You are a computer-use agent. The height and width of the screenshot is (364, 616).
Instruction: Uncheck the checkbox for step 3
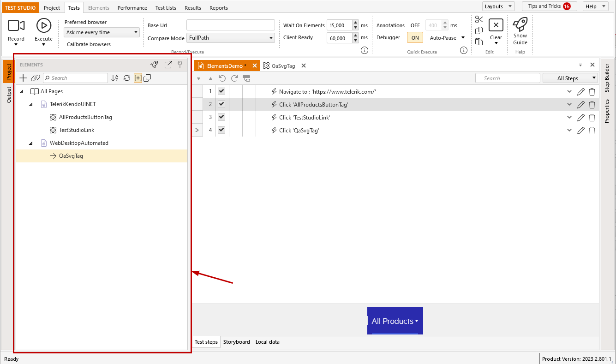click(x=221, y=117)
